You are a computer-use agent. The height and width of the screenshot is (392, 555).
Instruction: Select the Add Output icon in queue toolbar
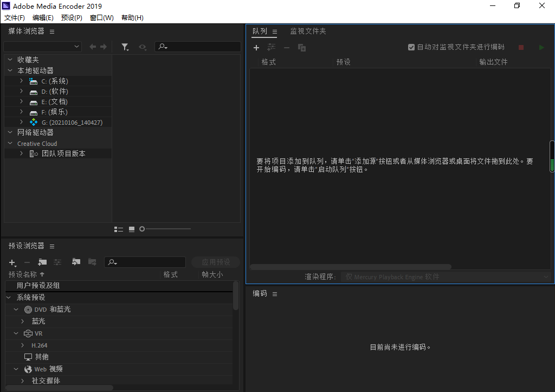tap(271, 47)
